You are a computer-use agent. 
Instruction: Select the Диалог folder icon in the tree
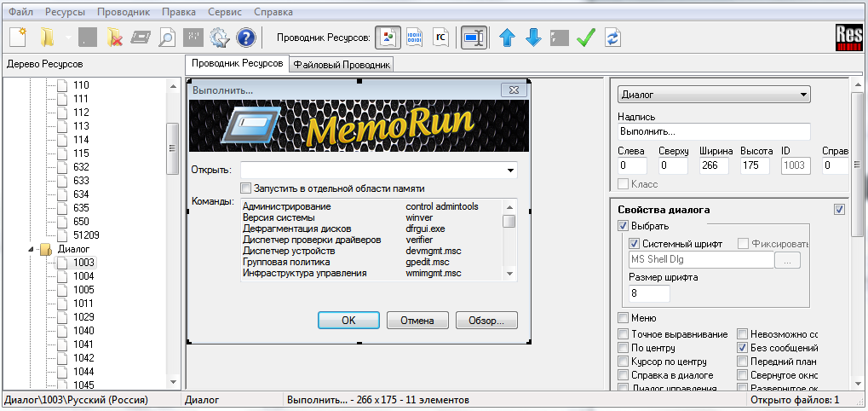[x=45, y=249]
